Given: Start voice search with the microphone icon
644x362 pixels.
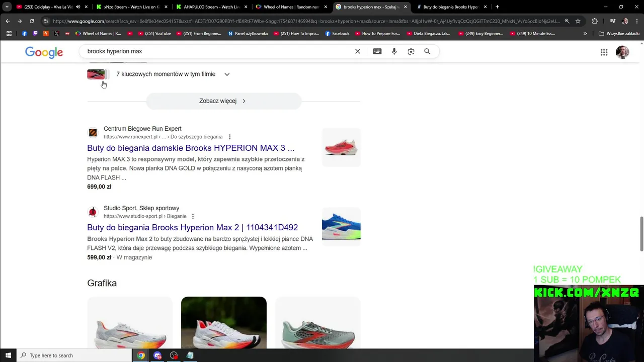Looking at the screenshot, I should 394,51.
